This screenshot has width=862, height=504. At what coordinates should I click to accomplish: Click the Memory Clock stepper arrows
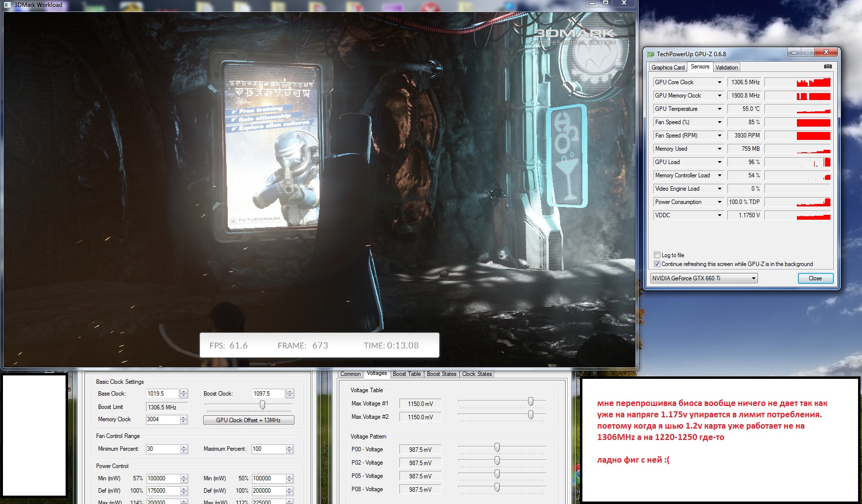184,420
